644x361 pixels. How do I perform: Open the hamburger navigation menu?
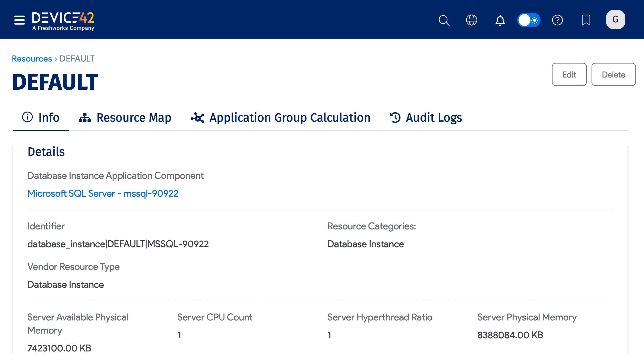click(x=19, y=20)
